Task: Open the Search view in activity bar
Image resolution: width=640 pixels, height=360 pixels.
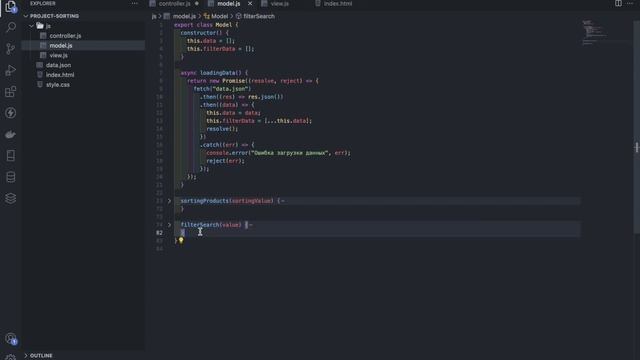Action: (x=11, y=27)
